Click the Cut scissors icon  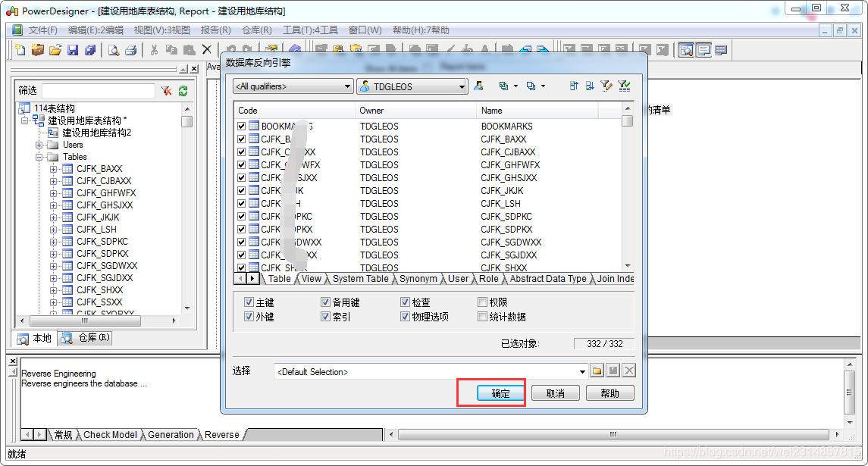[154, 50]
